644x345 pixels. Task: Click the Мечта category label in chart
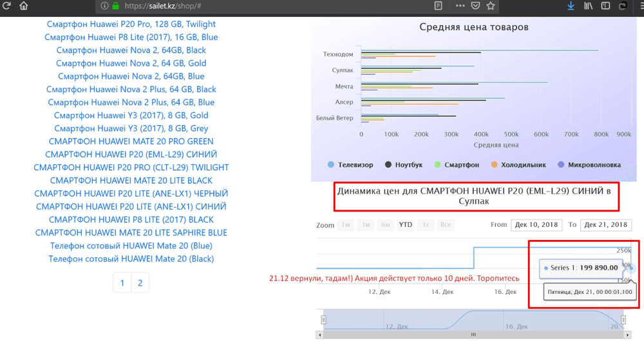pyautogui.click(x=344, y=86)
